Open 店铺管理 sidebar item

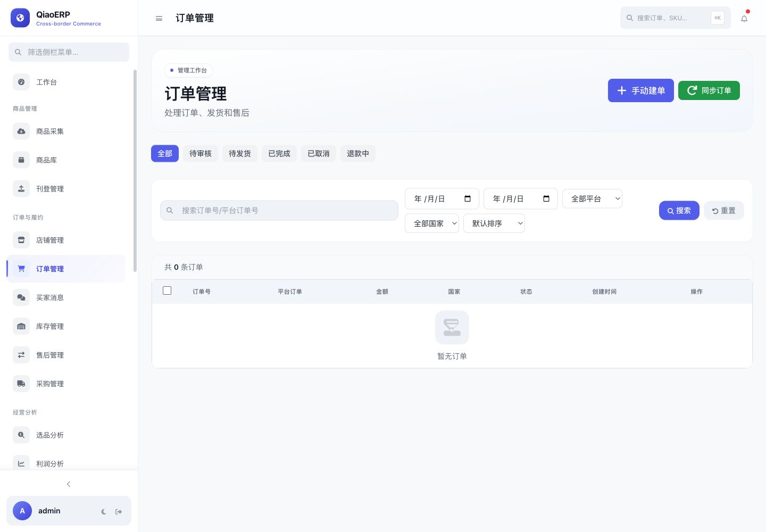(x=66, y=240)
